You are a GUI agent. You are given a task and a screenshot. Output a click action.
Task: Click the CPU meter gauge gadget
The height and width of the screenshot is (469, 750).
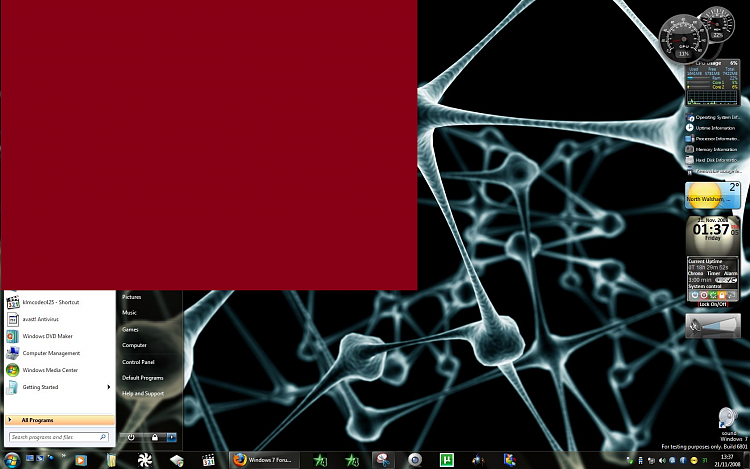pos(684,38)
